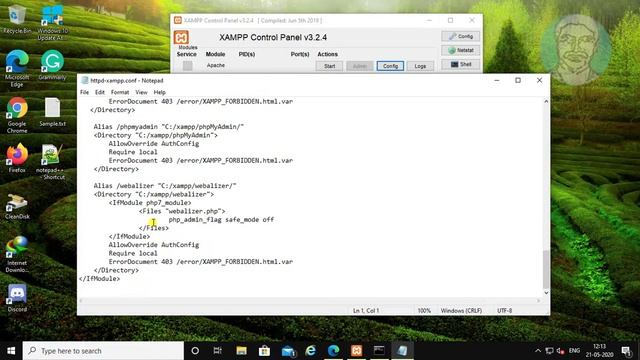Open Notepad Edit menu

(100, 92)
